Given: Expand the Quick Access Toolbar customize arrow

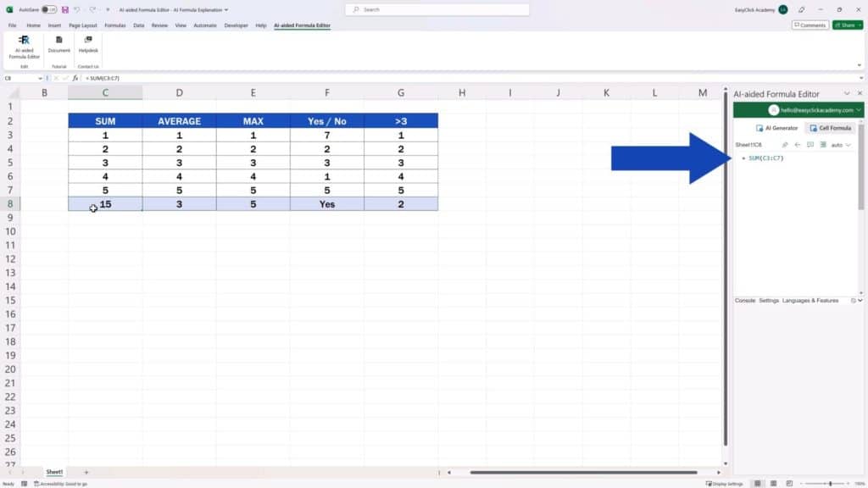Looking at the screenshot, I should click(108, 9).
